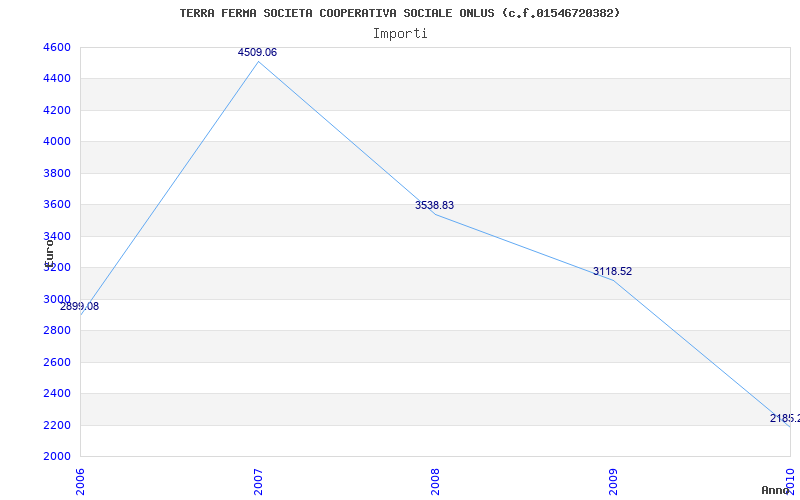Click the 2007 x-axis label
The image size is (800, 500).
pyautogui.click(x=258, y=482)
